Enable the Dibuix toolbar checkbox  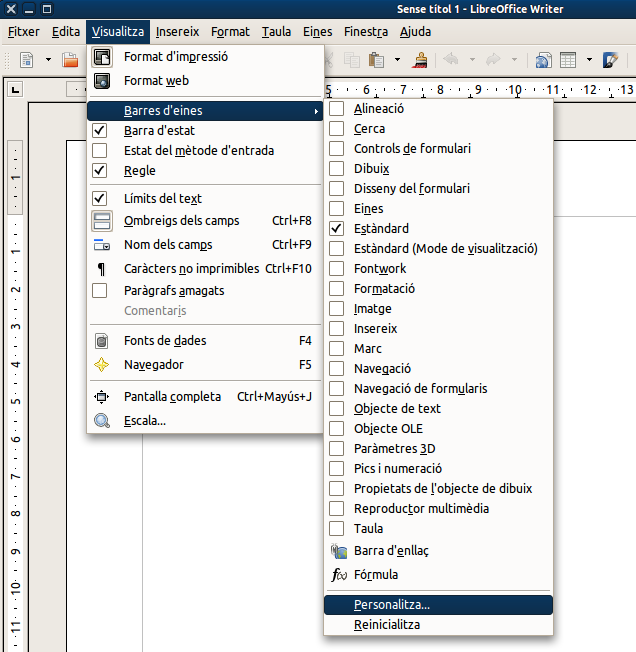337,169
